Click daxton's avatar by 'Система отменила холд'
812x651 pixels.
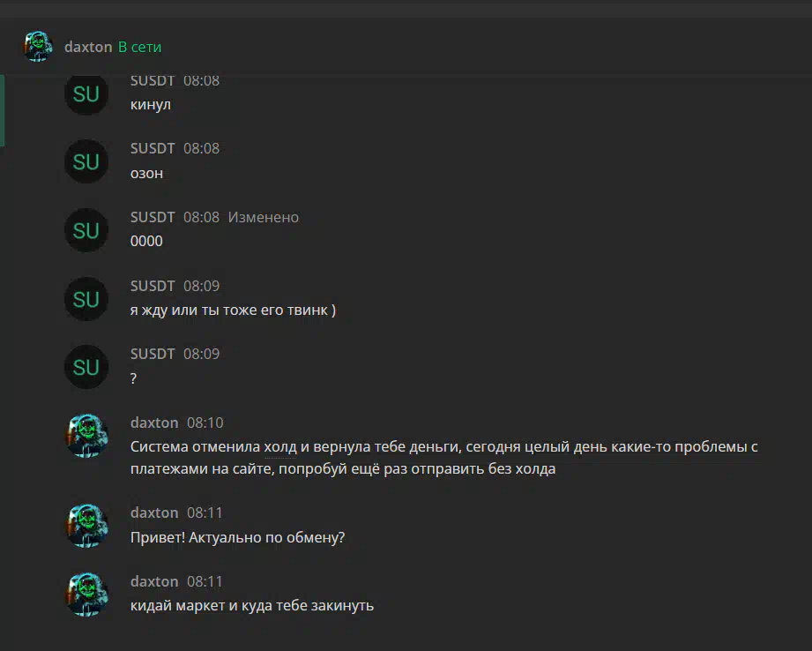(86, 436)
